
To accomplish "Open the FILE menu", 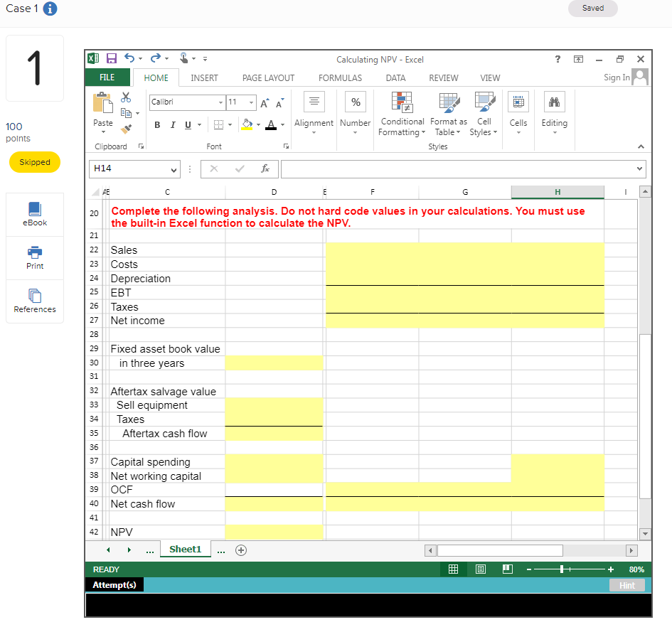I will 107,77.
